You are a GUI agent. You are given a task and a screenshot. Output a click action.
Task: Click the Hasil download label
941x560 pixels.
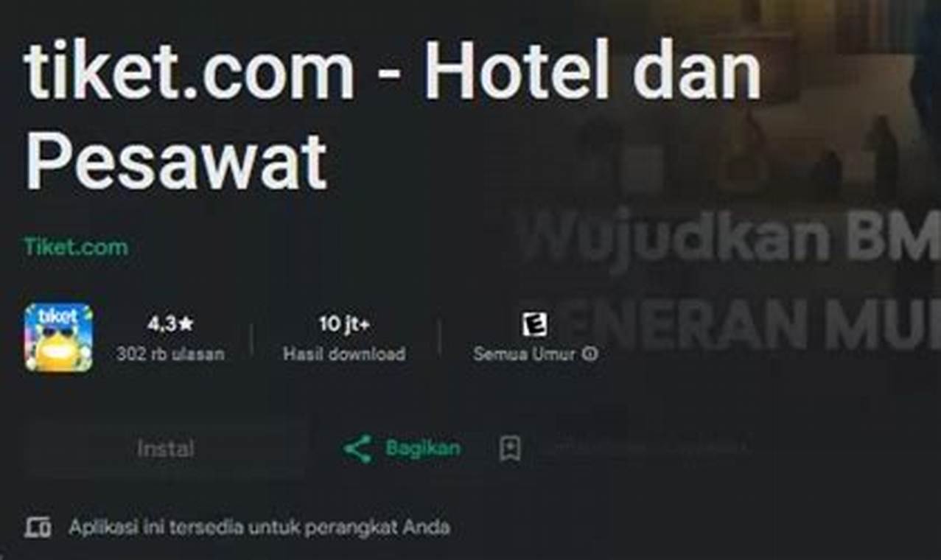click(x=344, y=354)
